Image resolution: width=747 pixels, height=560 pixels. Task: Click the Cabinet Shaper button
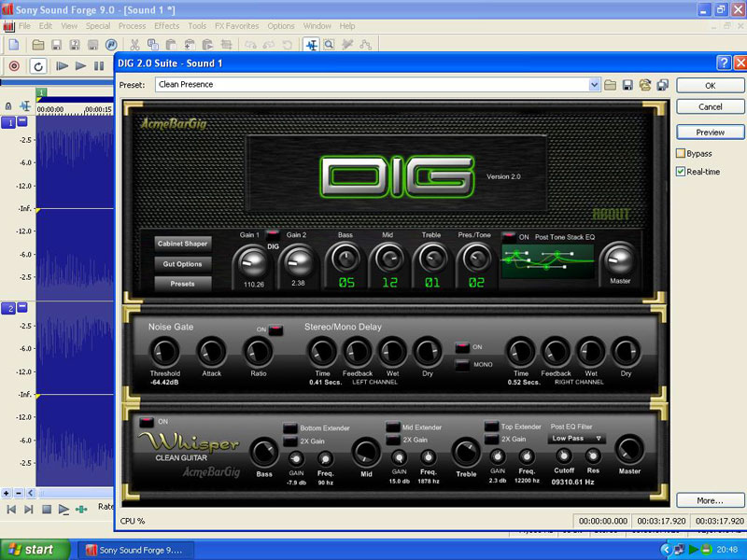click(183, 244)
